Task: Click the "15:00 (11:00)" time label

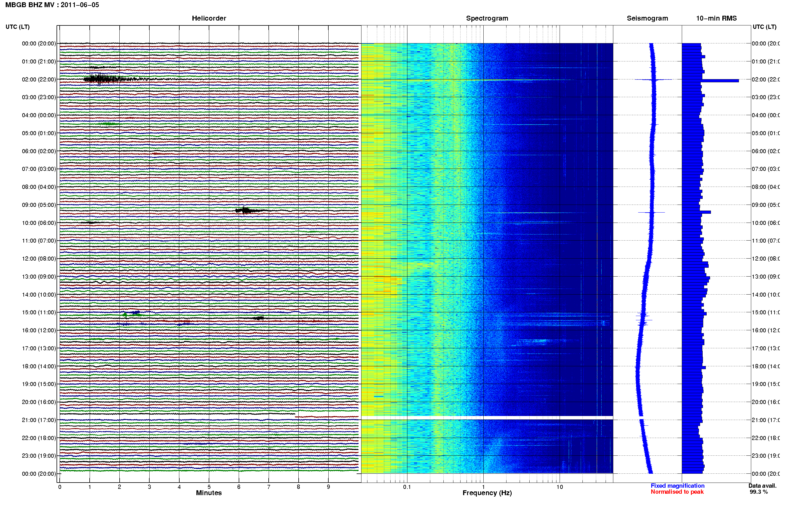Action: point(39,312)
